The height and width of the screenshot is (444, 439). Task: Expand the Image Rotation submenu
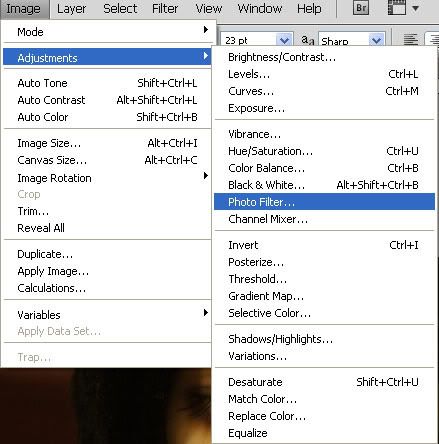tap(107, 178)
